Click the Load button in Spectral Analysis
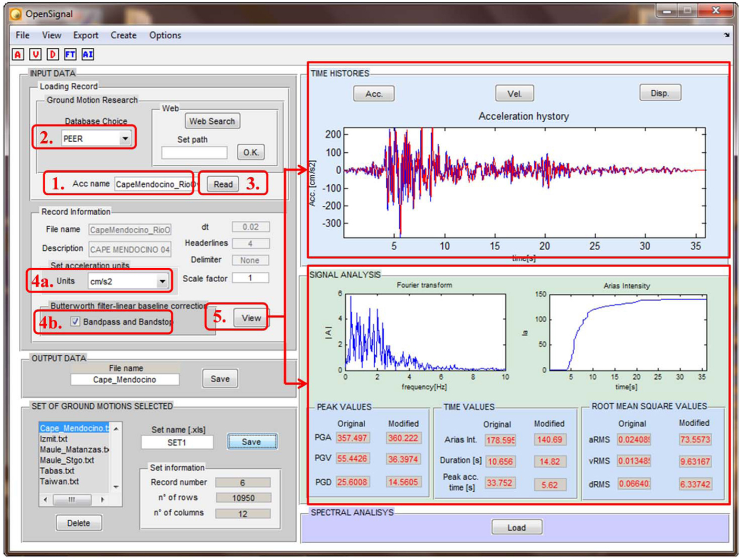This screenshot has width=741, height=560. 516,527
